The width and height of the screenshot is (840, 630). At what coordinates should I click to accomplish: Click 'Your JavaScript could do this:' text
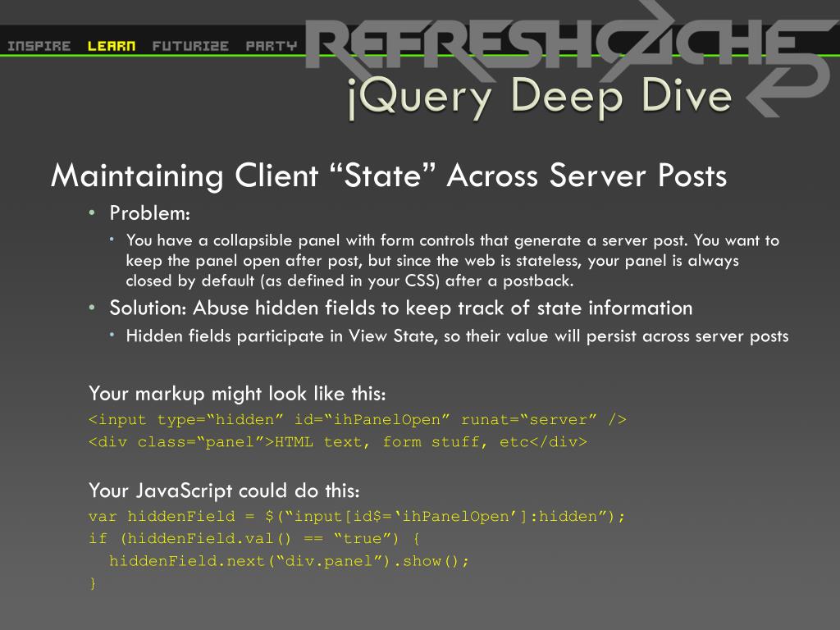point(224,491)
